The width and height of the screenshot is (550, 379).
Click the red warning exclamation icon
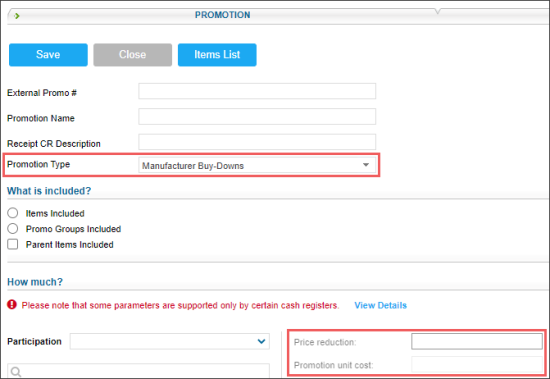(x=12, y=305)
